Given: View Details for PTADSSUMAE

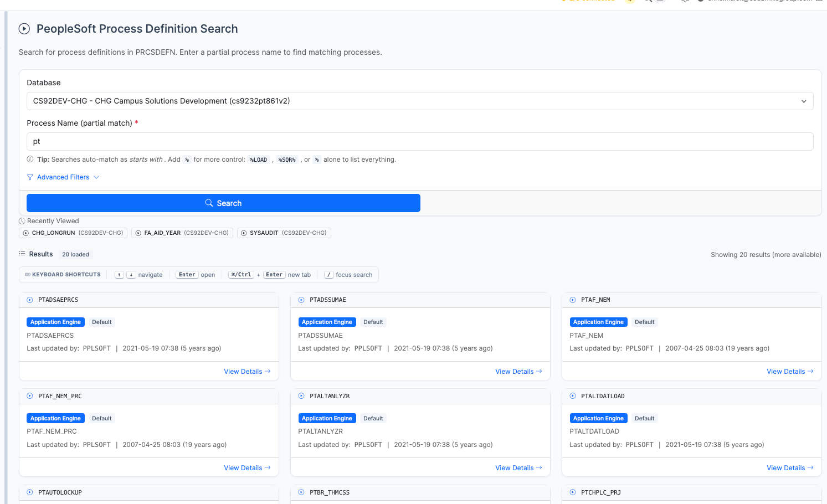Looking at the screenshot, I should click(x=518, y=372).
